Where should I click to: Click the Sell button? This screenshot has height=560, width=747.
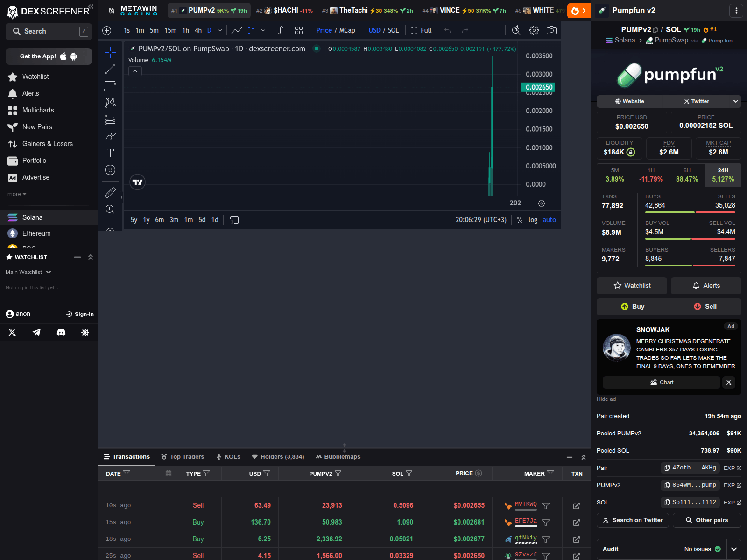[705, 307]
